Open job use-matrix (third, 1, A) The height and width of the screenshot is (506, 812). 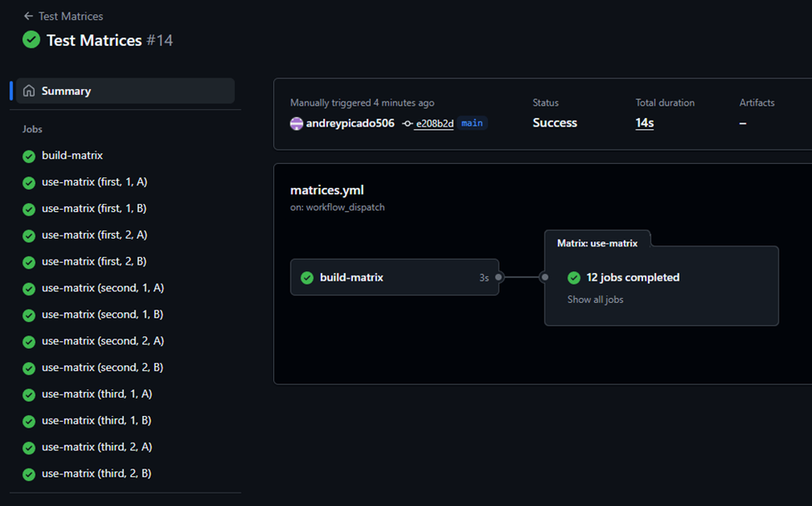pyautogui.click(x=97, y=394)
